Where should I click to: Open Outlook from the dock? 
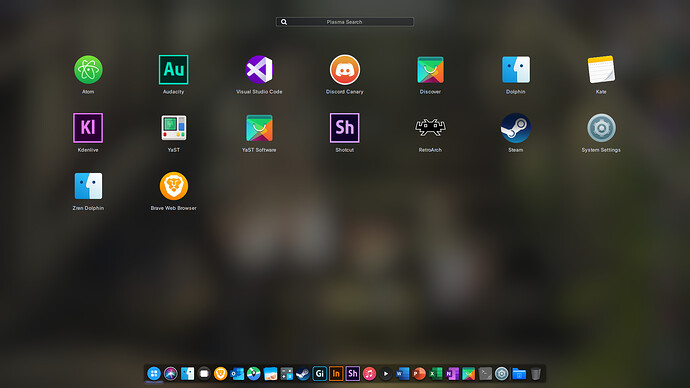tap(237, 374)
